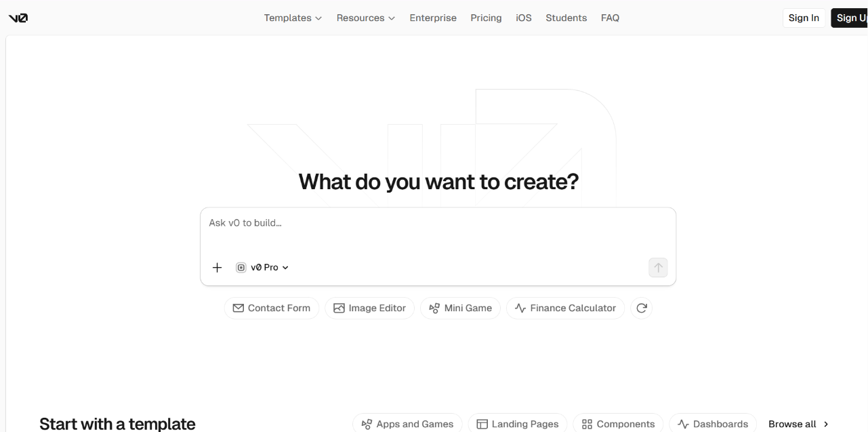
Task: Select the Contact Form suggestion chip
Action: [x=271, y=309]
